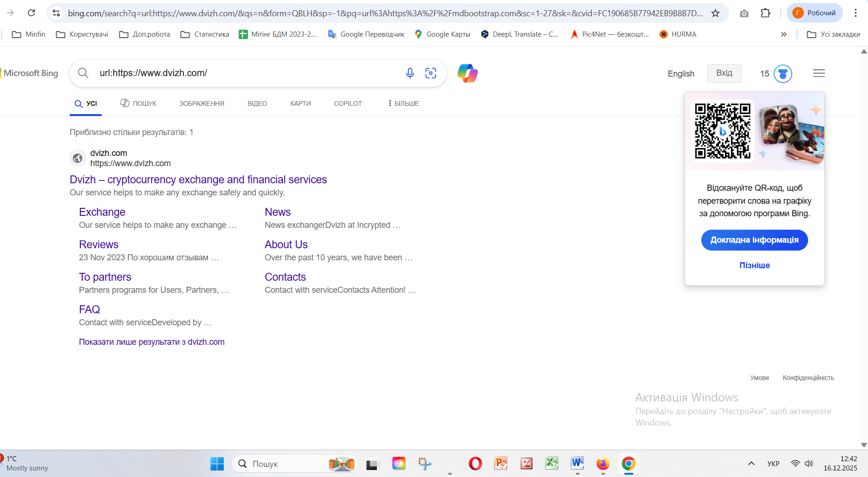Reload the current Bing page
Viewport: 868px width, 477px height.
point(32,13)
